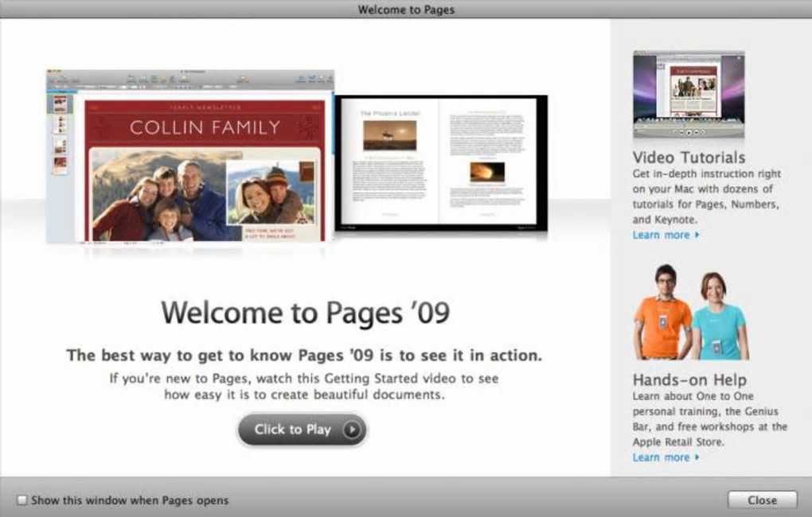
Task: Select the Hands-on Help heading
Action: click(x=689, y=380)
